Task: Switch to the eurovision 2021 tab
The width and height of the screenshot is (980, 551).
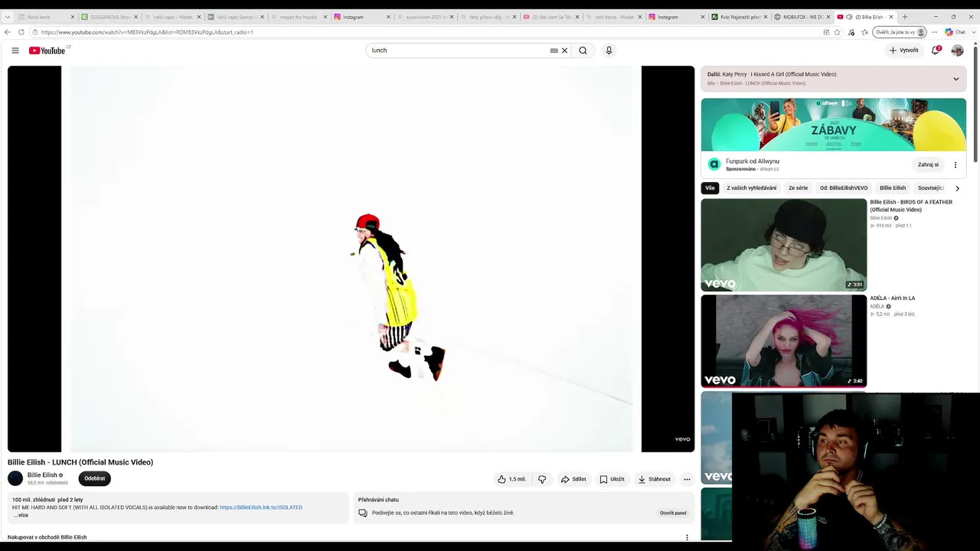Action: [x=423, y=17]
